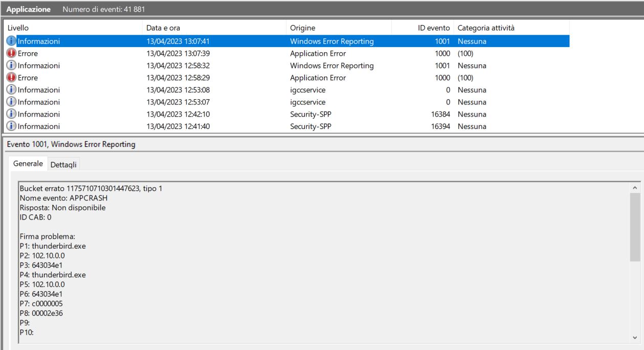Viewport: 644px width, 350px height.
Task: Click the 'P8: 00002e36' line
Action: (x=41, y=313)
